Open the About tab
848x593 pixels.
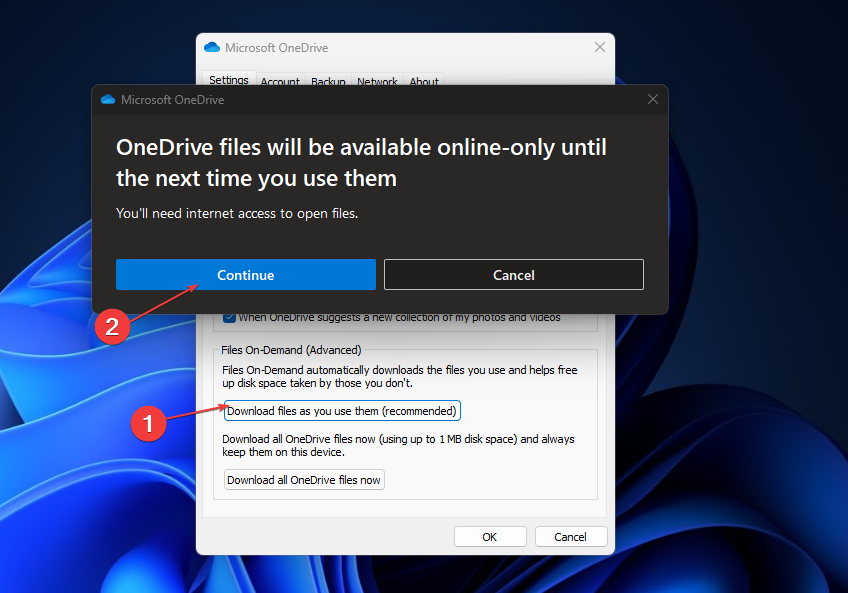tap(424, 80)
